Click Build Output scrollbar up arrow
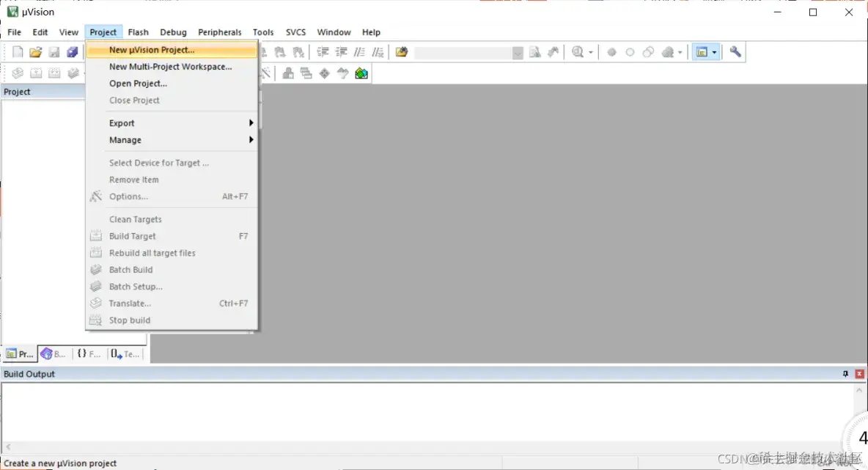The height and width of the screenshot is (470, 868). 859,390
